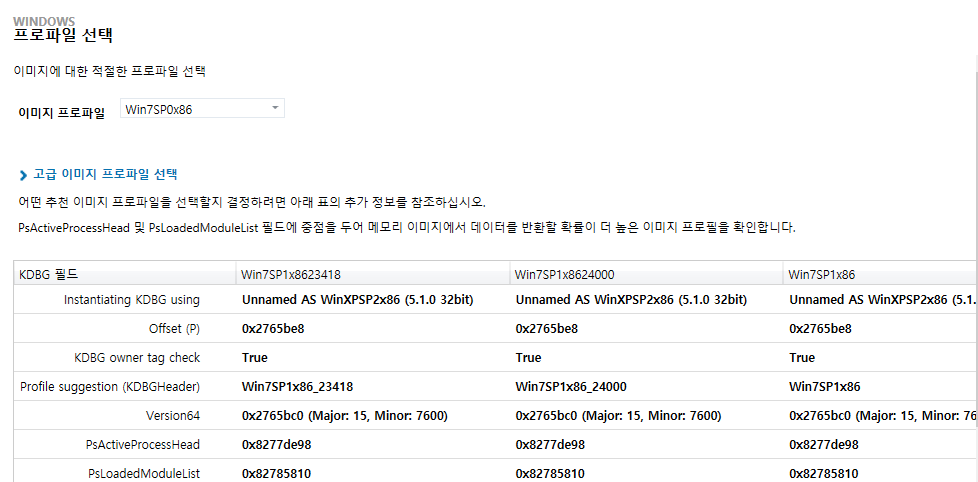The height and width of the screenshot is (482, 978).
Task: Click the Version64 row label
Action: point(173,415)
